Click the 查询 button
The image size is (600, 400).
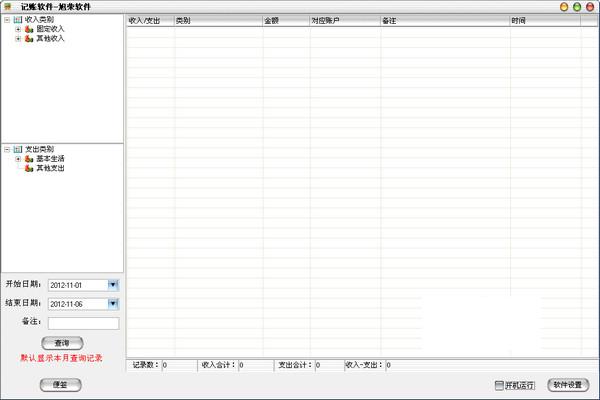click(x=62, y=343)
